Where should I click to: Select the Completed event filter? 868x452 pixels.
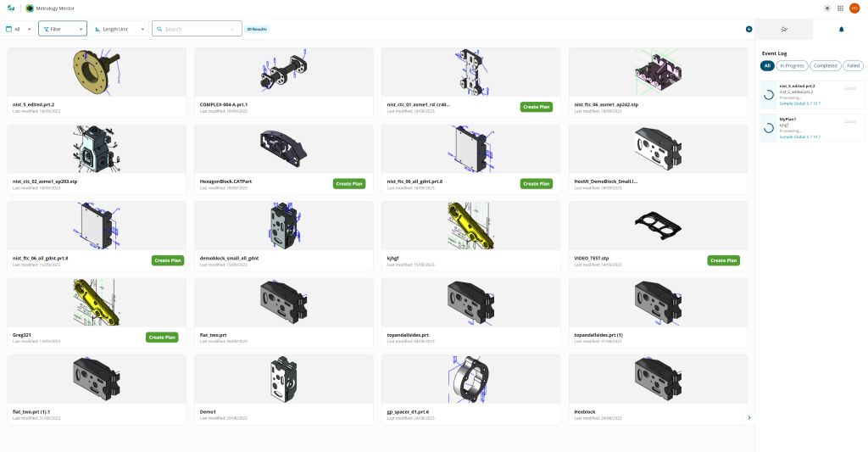[825, 65]
